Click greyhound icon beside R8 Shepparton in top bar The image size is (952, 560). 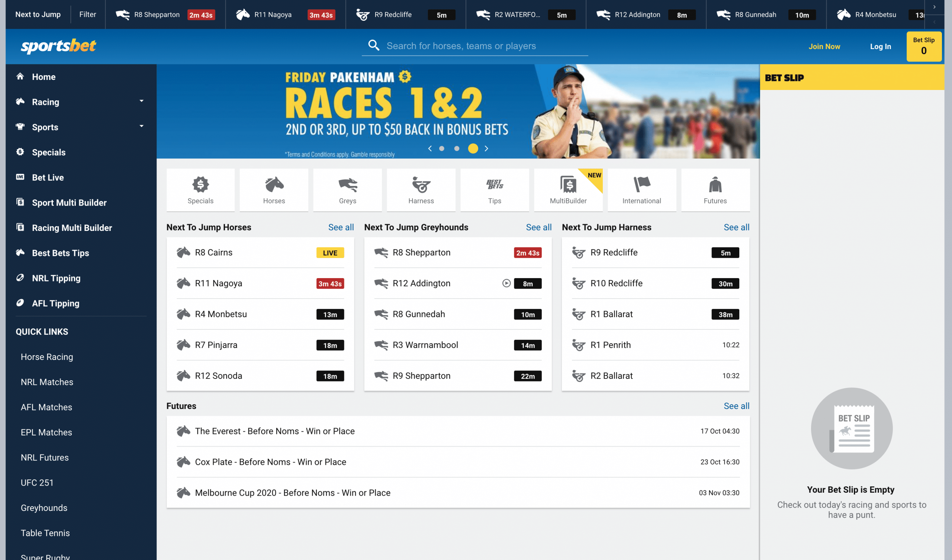[x=122, y=15]
